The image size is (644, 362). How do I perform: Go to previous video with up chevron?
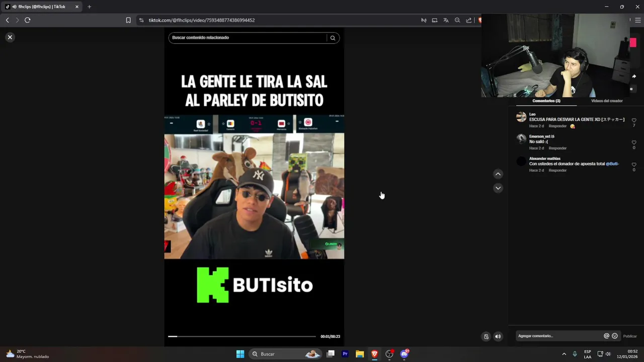tap(498, 174)
